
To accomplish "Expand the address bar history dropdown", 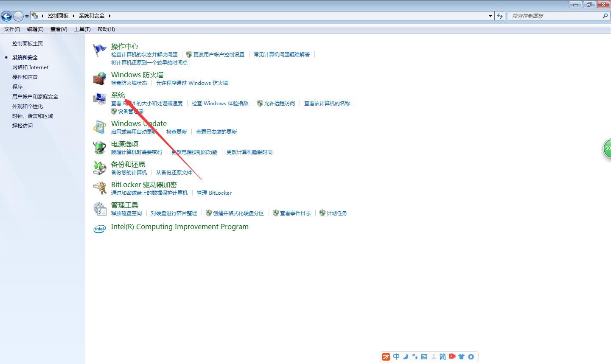I will click(491, 16).
